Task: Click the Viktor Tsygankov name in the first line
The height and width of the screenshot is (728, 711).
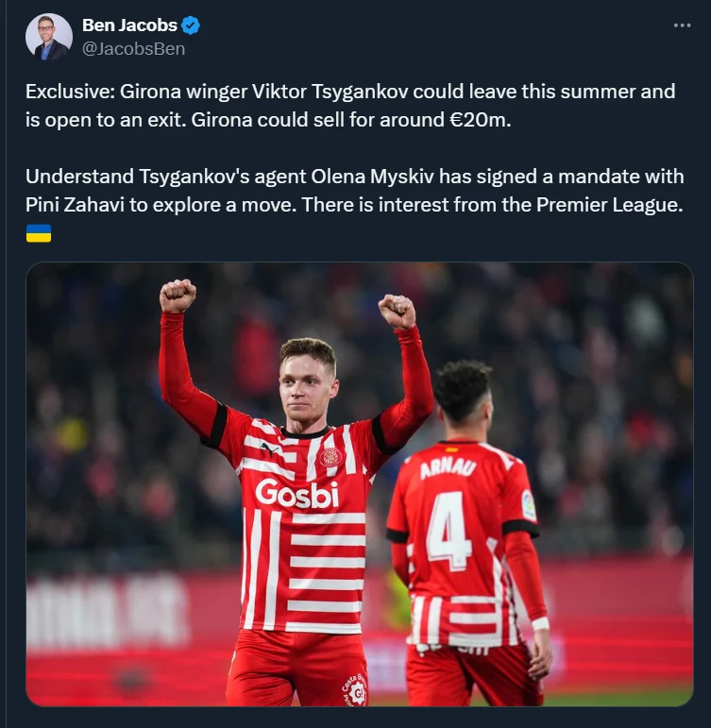Action: pyautogui.click(x=330, y=92)
